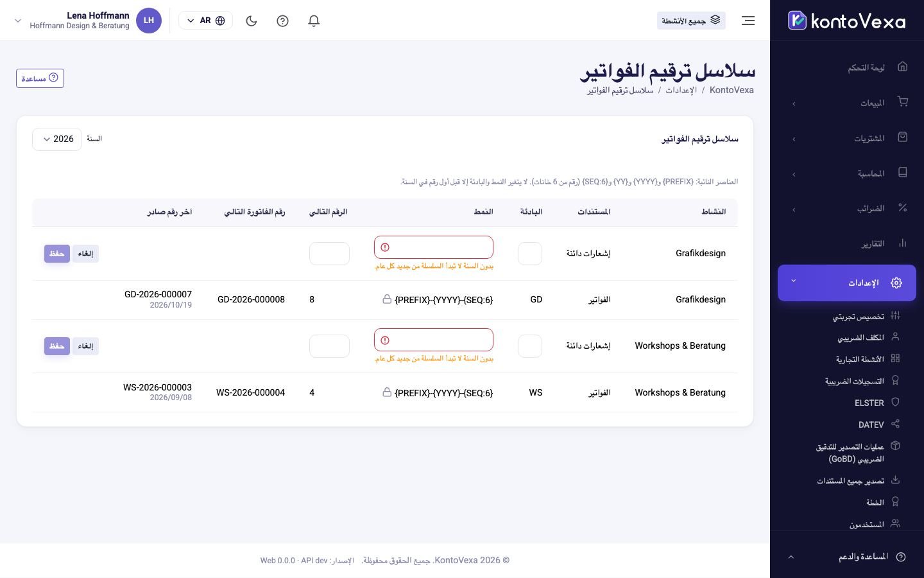The image size is (924, 578).
Task: Expand المشتريات sidebar section
Action: click(x=846, y=138)
